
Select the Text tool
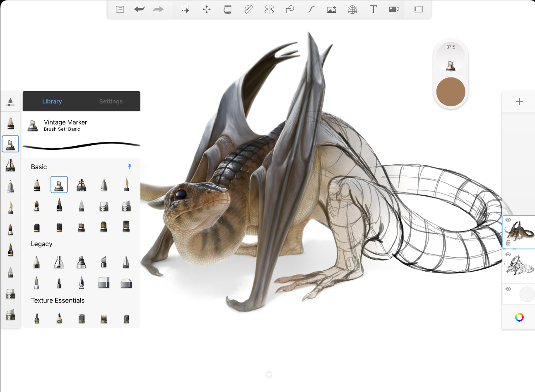(x=373, y=9)
